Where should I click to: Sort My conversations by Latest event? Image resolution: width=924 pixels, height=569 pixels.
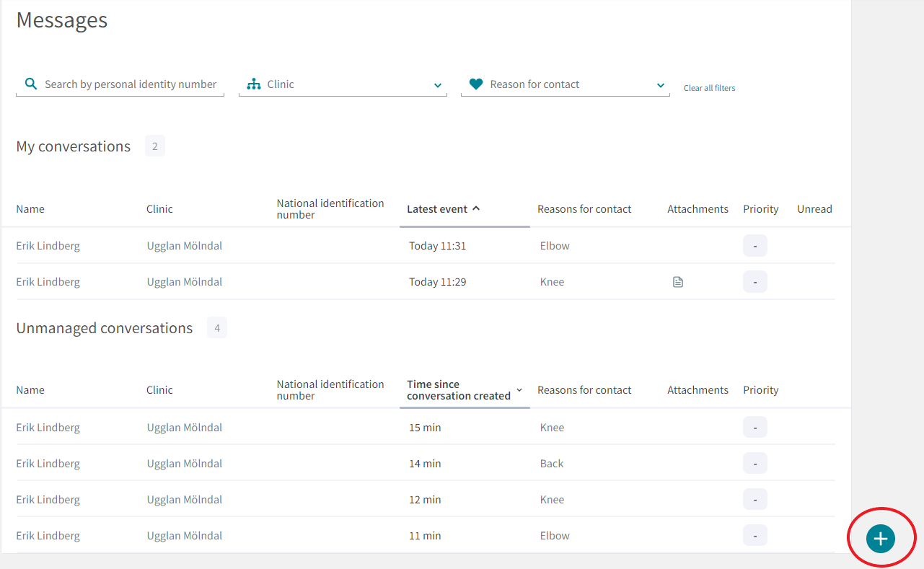pyautogui.click(x=443, y=209)
